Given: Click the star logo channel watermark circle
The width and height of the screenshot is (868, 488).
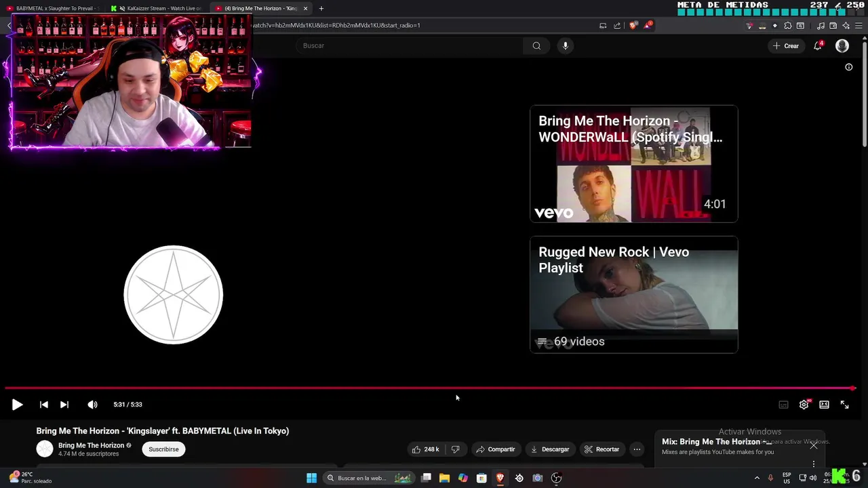Looking at the screenshot, I should point(174,295).
